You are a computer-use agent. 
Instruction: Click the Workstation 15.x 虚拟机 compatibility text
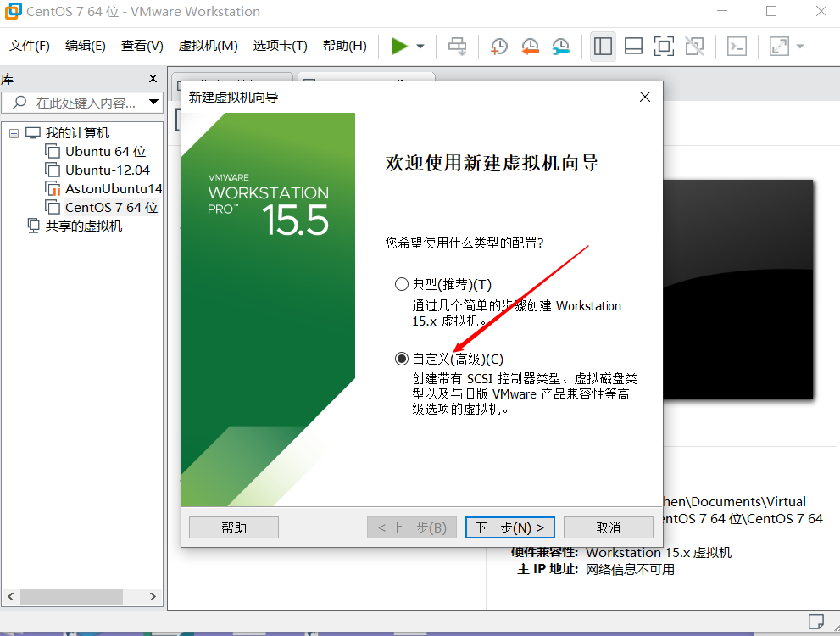pos(659,552)
